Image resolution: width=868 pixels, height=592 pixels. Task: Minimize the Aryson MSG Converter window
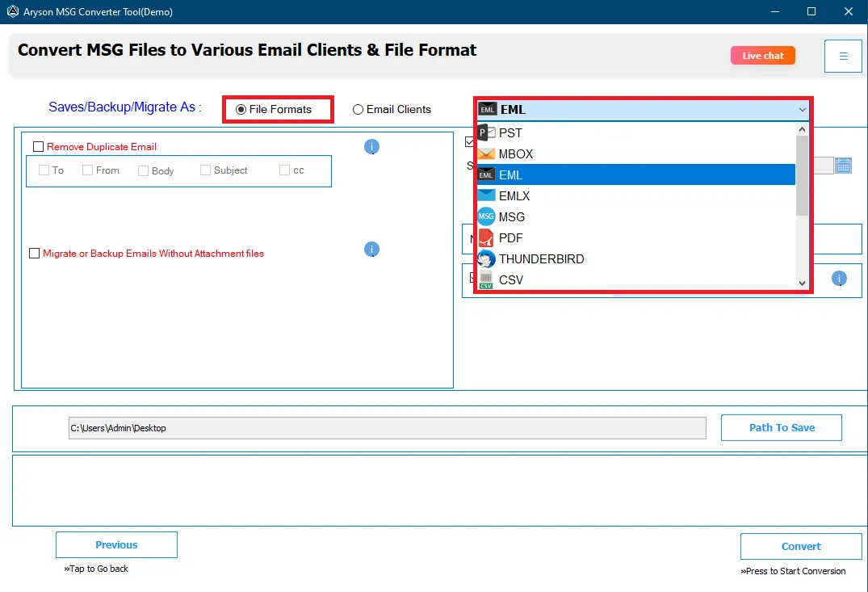click(775, 11)
